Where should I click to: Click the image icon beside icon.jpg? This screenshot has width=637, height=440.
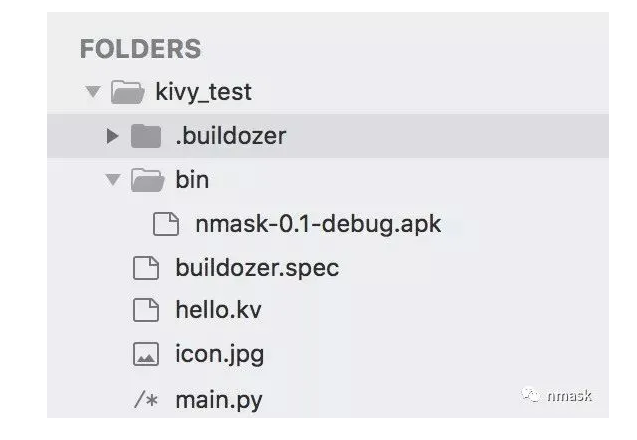[146, 355]
